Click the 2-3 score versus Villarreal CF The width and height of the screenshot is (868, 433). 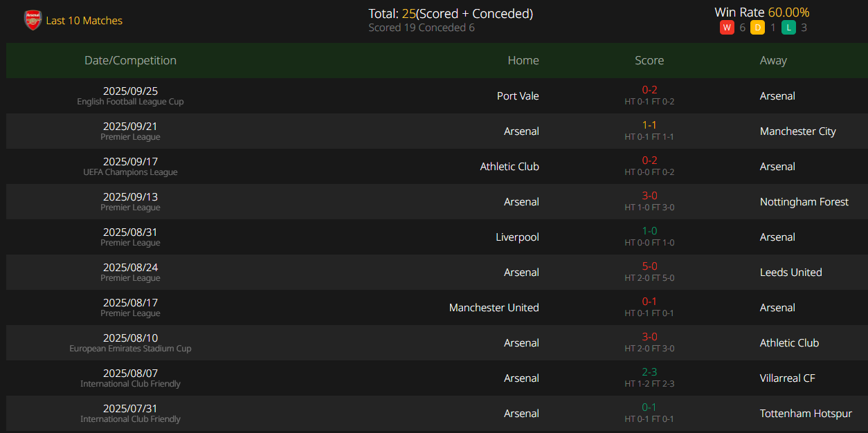(x=649, y=372)
